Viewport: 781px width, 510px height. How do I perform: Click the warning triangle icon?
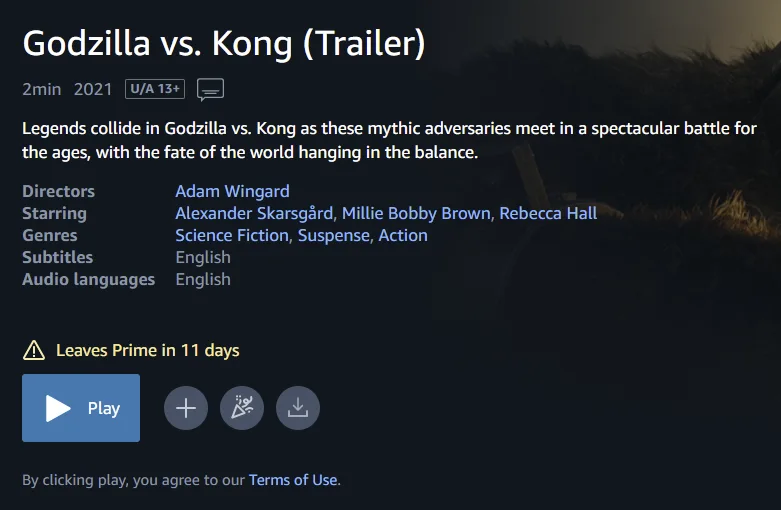[x=34, y=350]
